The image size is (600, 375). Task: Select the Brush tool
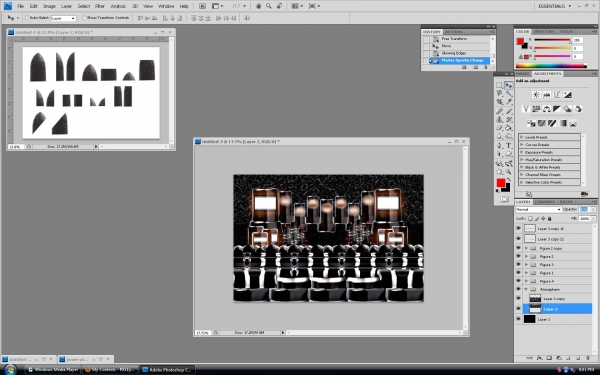pyautogui.click(x=509, y=111)
